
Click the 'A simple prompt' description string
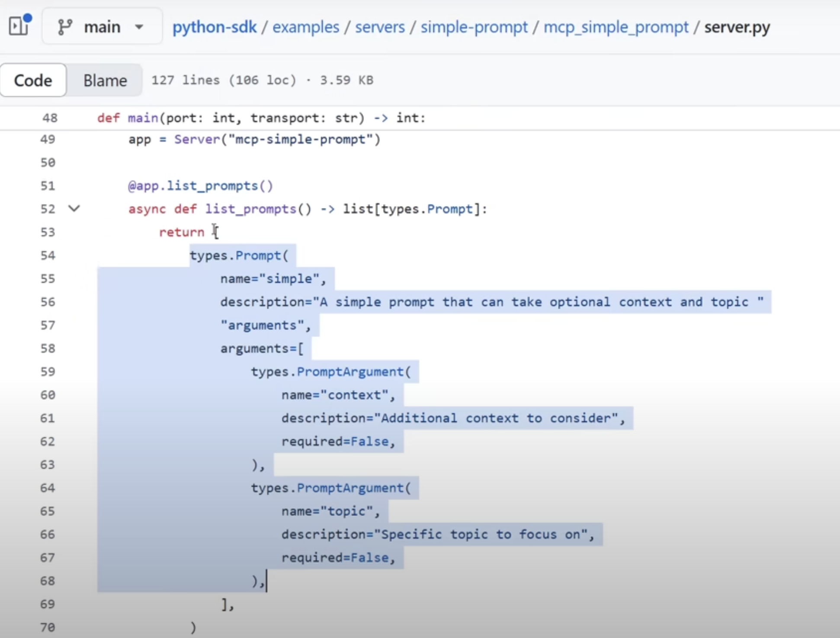coord(492,302)
